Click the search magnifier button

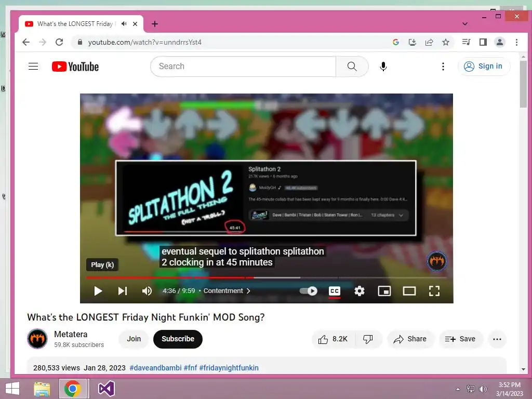tap(352, 66)
